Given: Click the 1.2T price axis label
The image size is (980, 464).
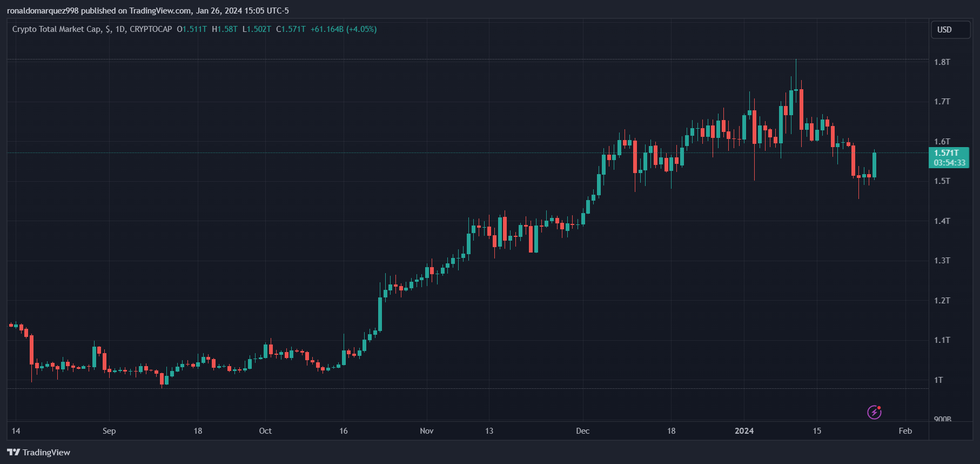Looking at the screenshot, I should (942, 301).
